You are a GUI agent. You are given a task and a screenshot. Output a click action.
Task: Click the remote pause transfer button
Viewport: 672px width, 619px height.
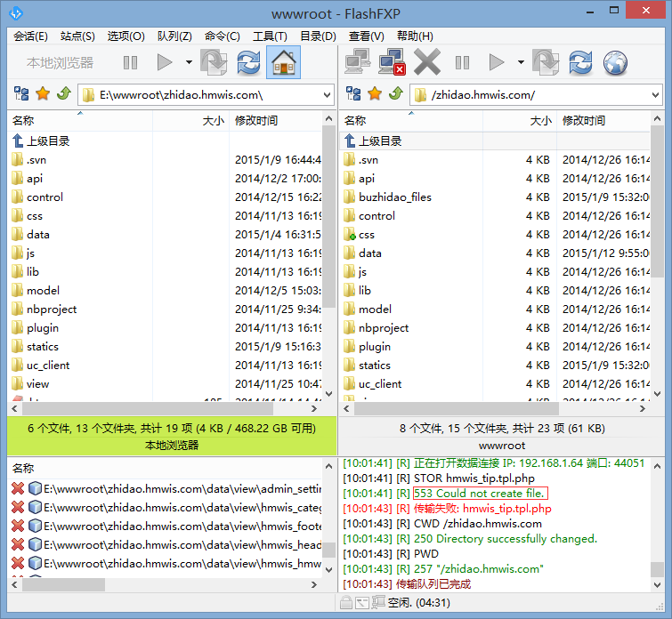[462, 62]
